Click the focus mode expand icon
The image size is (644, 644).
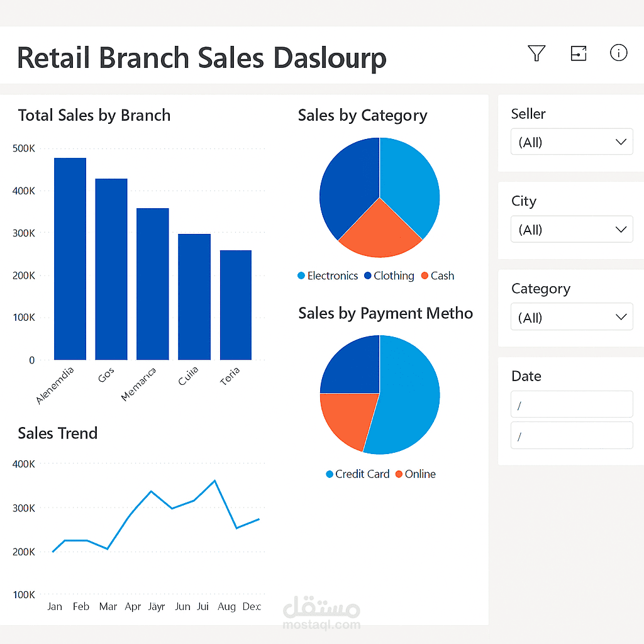point(579,53)
